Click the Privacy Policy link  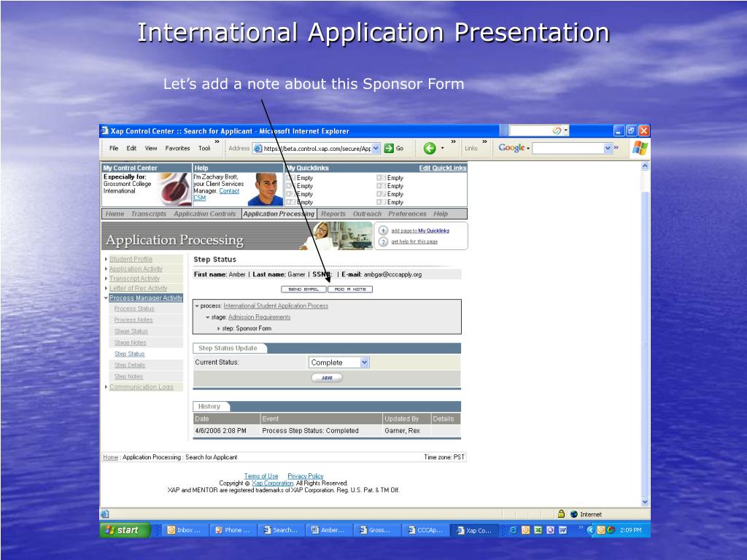(x=306, y=476)
